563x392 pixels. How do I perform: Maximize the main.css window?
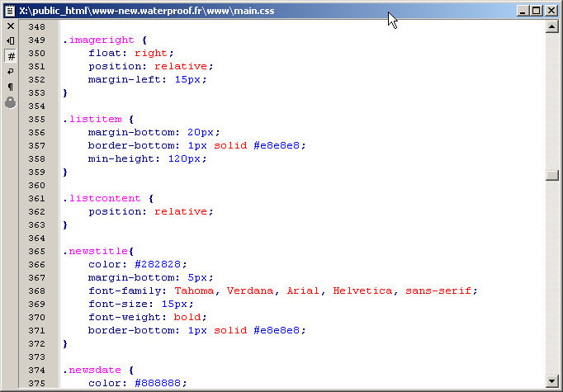(x=536, y=11)
